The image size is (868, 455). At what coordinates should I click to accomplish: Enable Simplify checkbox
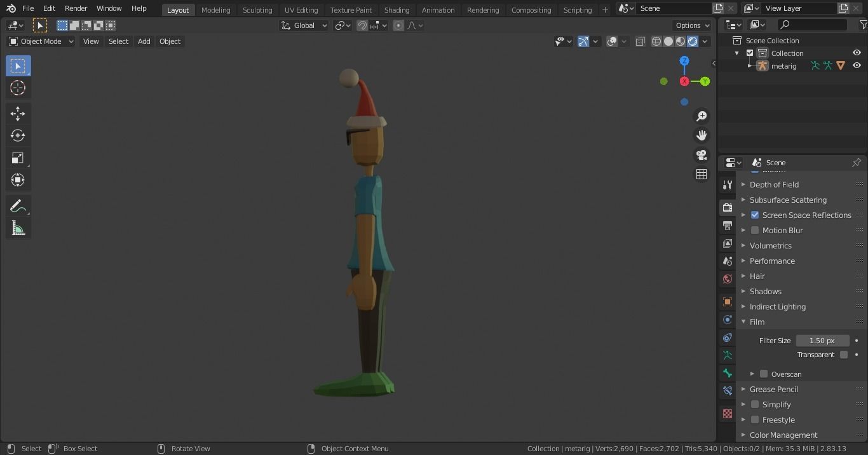coord(755,405)
